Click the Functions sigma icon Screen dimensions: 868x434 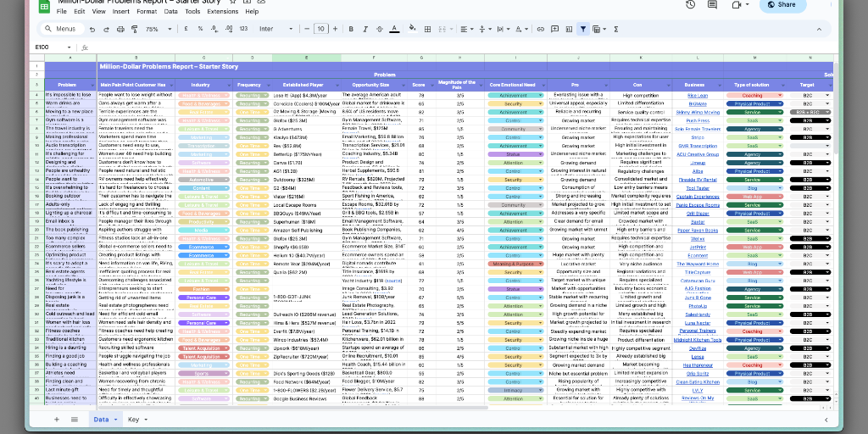[616, 29]
